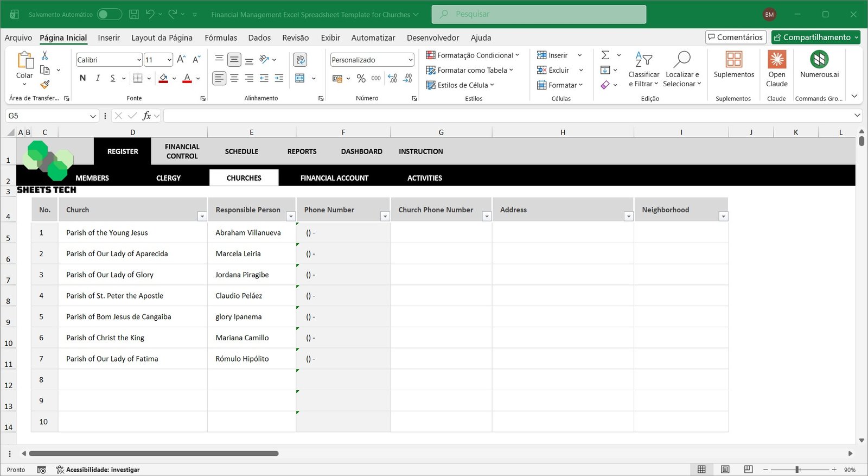868x476 pixels.
Task: Click in the Pesquisar search box
Action: [538, 14]
